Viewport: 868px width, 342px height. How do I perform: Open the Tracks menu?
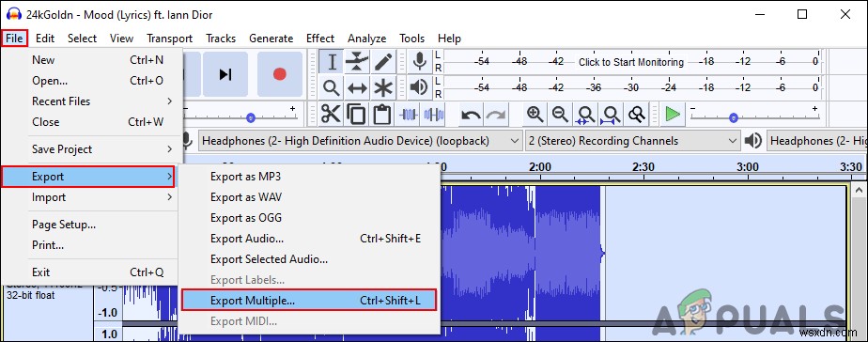pyautogui.click(x=221, y=39)
